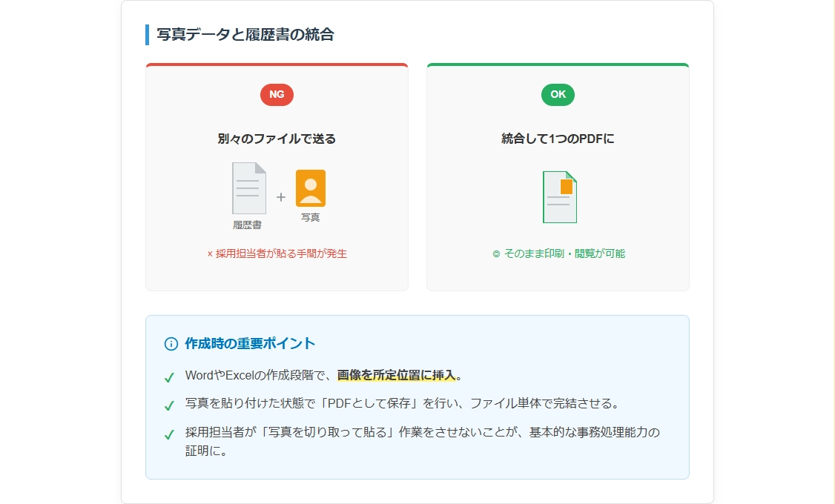Click the gray 履歴書 document icon
835x504 pixels.
248,188
